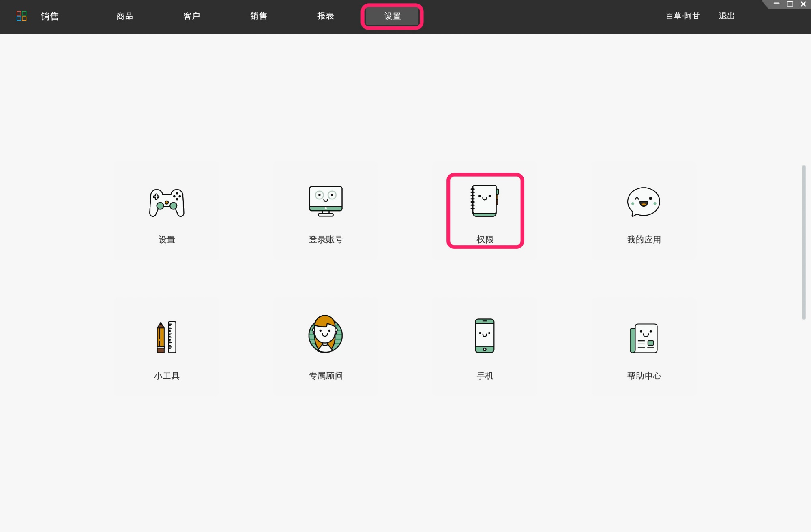The width and height of the screenshot is (811, 532).
Task: Click the 百草-阿甘 user name
Action: coord(682,16)
